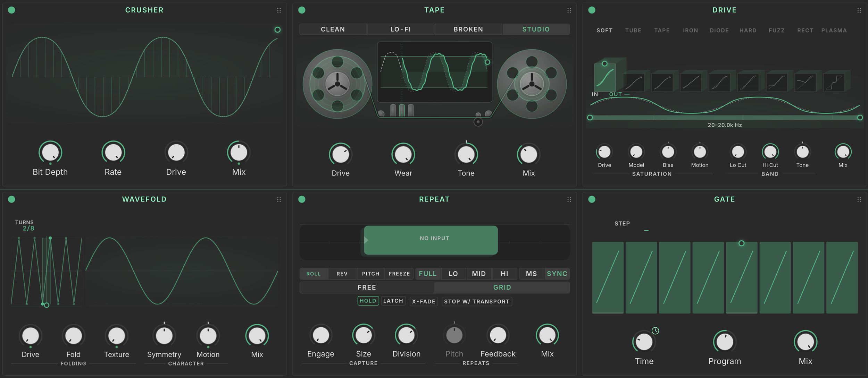Click the REV repeat mode button
This screenshot has height=378, width=868.
pos(342,274)
